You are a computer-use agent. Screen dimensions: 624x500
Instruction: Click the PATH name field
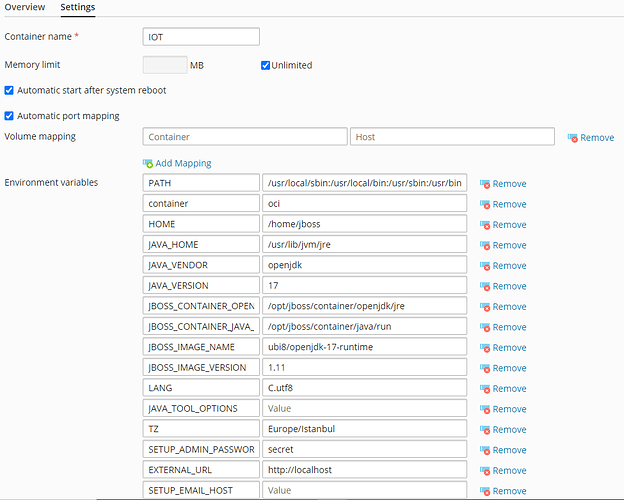(201, 183)
